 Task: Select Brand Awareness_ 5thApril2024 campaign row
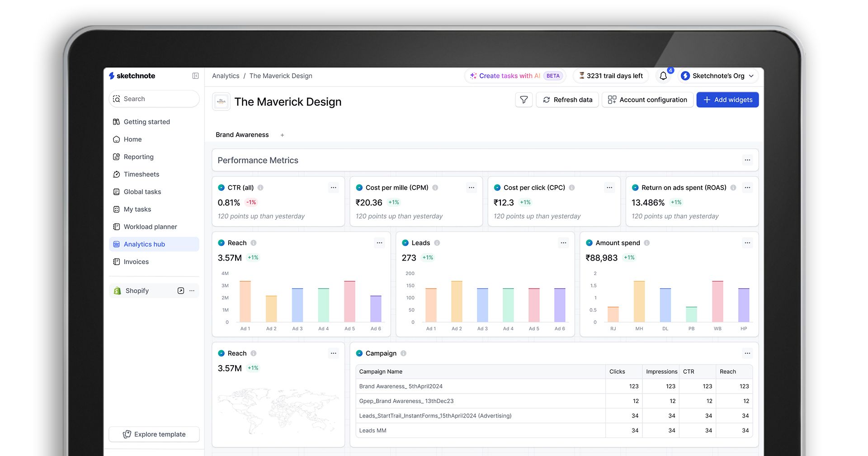[554, 386]
